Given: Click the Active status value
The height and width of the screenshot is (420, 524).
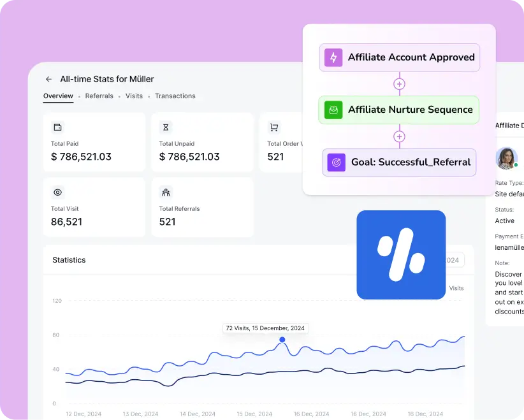Looking at the screenshot, I should (505, 221).
